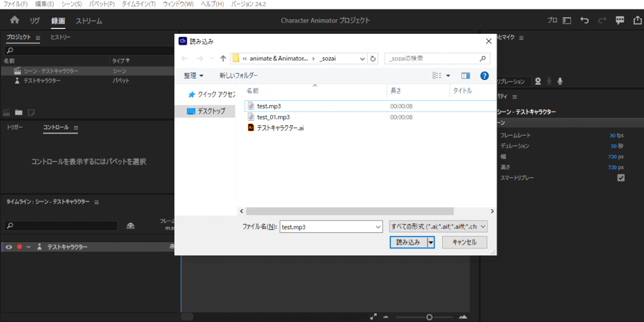Click the undo arrow in top bar
This screenshot has width=644, height=322.
click(x=585, y=20)
